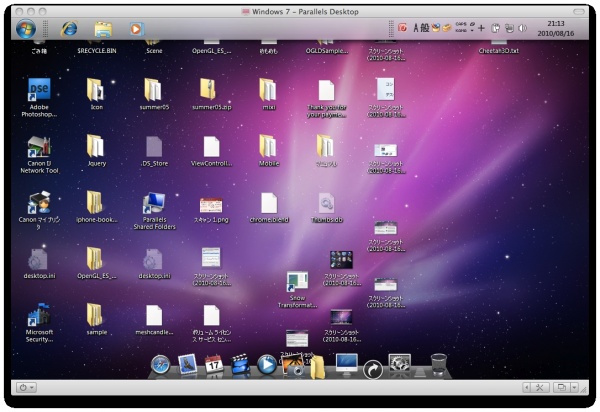Click the Mail stamp icon in the dock
This screenshot has width=600, height=412.
coord(188,363)
